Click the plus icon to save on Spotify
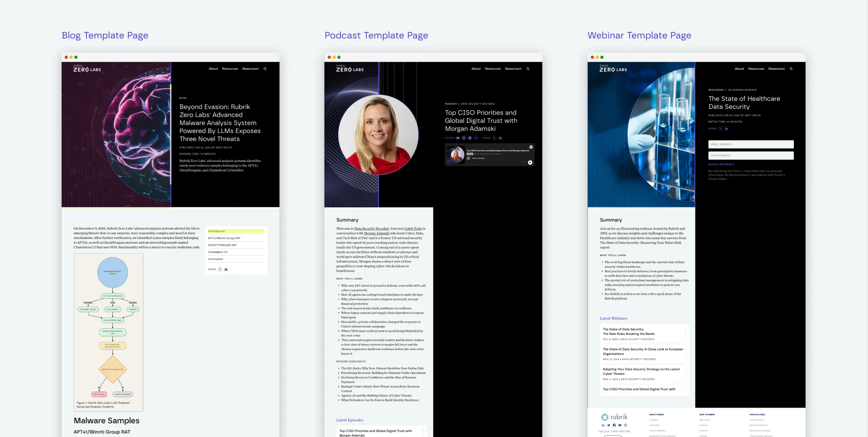This screenshot has width=868, height=437. [468, 158]
